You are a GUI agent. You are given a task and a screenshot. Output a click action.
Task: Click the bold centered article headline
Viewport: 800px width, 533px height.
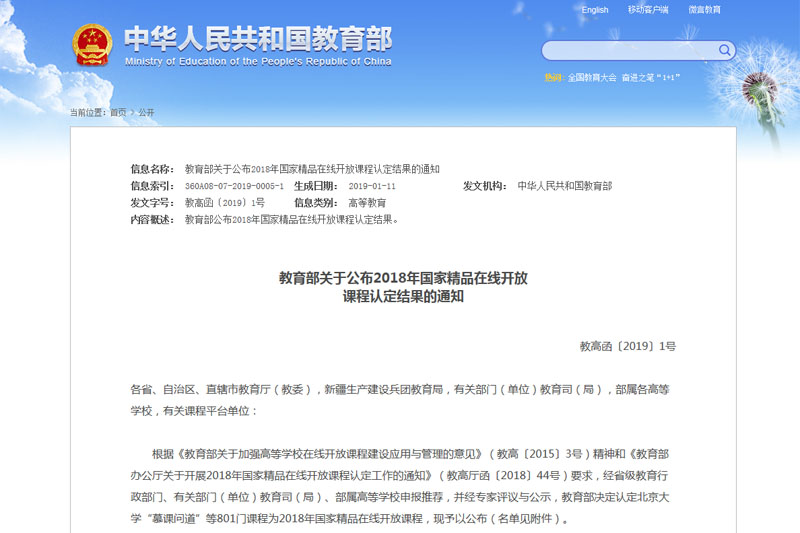tap(402, 287)
